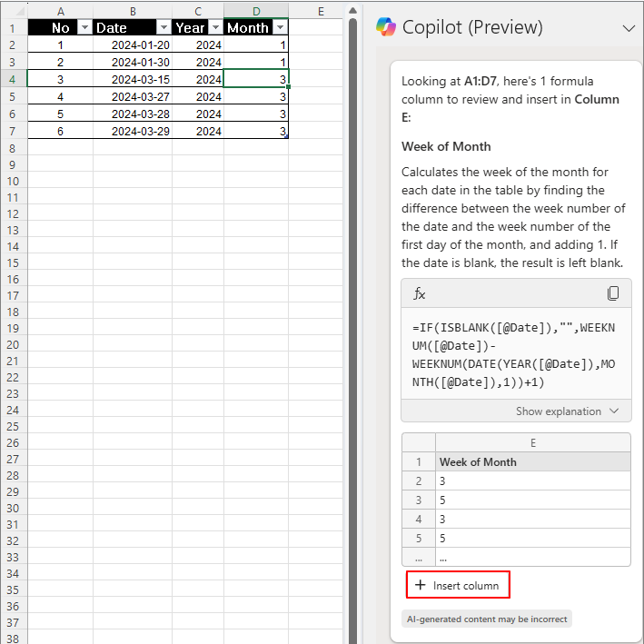Viewport: 644px width, 644px height.
Task: Select row 8 header
Action: click(x=13, y=148)
